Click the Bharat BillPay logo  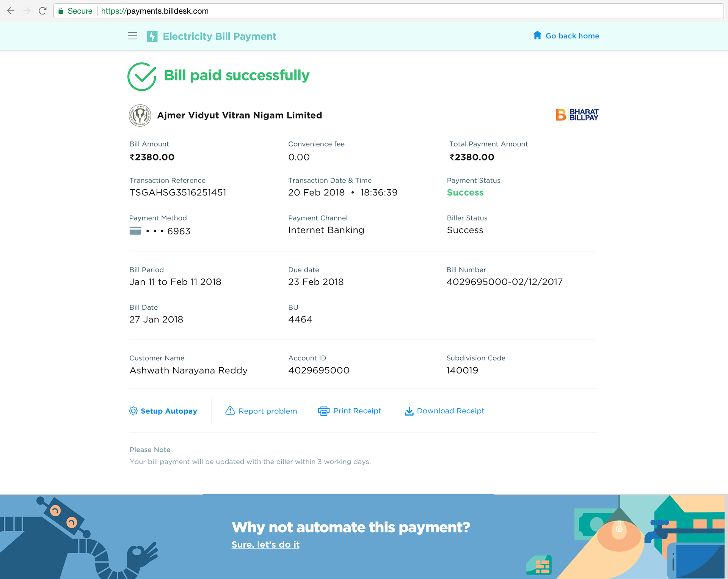[x=577, y=115]
